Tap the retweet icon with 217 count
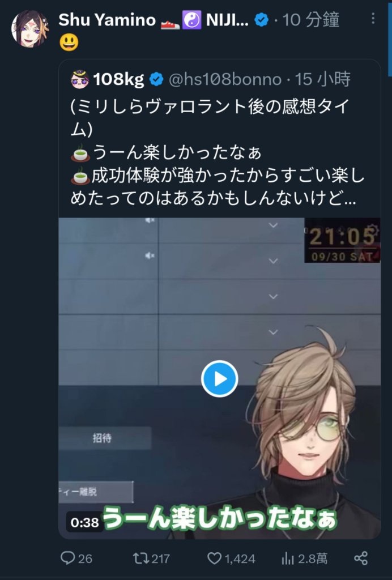Image resolution: width=392 pixels, height=580 pixels. [140, 558]
